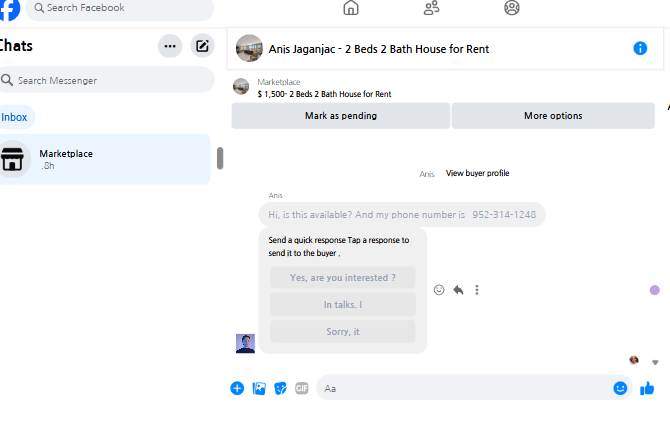This screenshot has width=670, height=421.
Task: Click the chat list scrollbar handle
Action: (220, 158)
